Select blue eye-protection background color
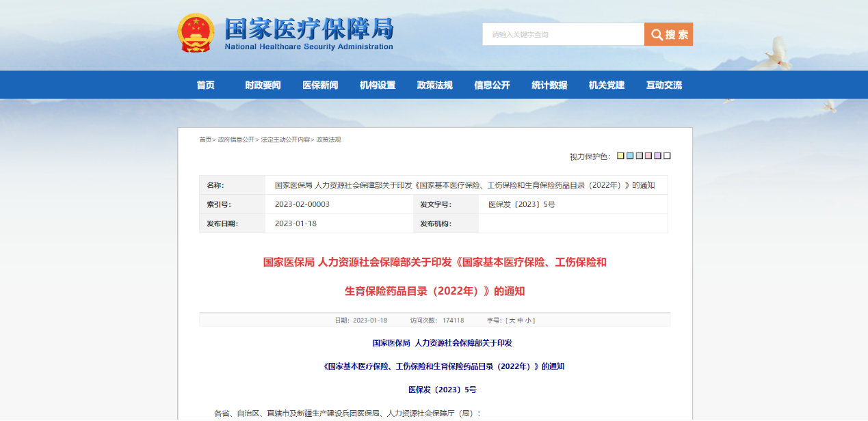 pos(630,156)
